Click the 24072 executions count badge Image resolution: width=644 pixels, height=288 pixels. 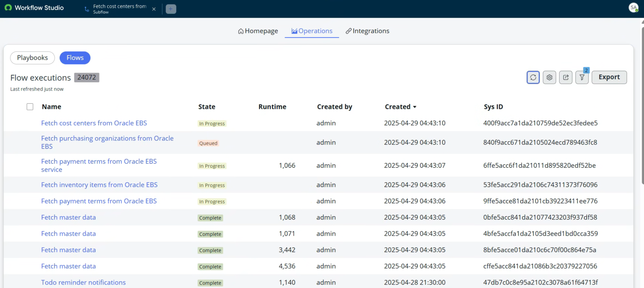87,78
